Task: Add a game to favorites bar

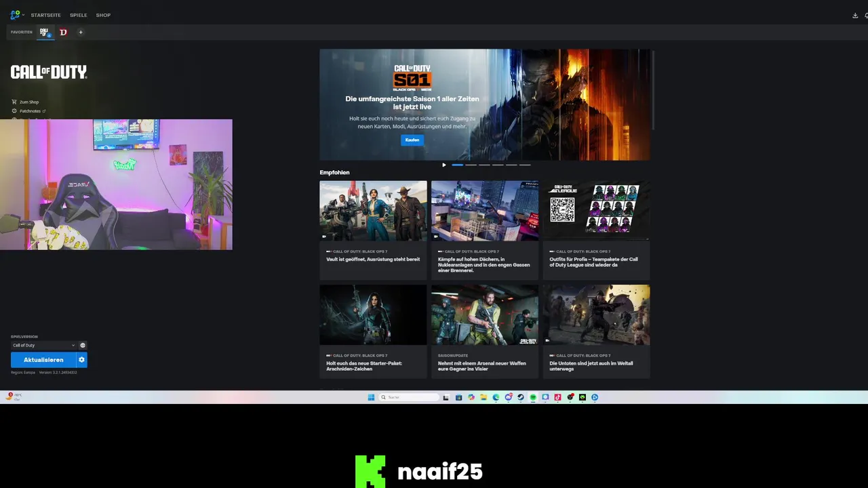Action: pos(81,32)
